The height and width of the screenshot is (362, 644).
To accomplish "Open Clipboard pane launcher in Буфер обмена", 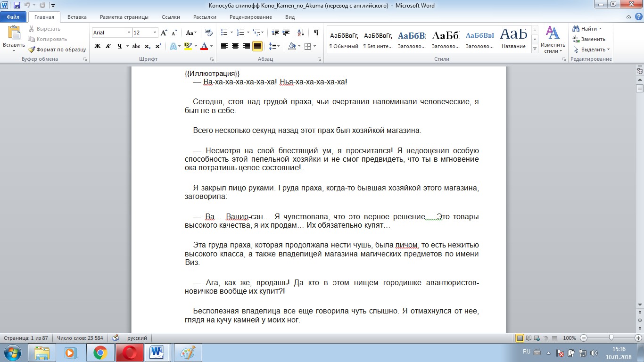I will click(85, 59).
